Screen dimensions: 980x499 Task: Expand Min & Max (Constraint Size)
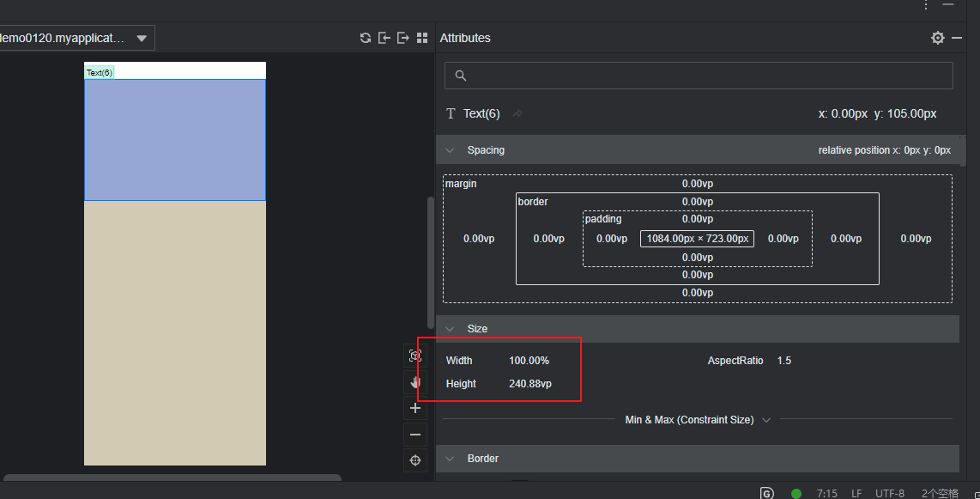(x=766, y=420)
